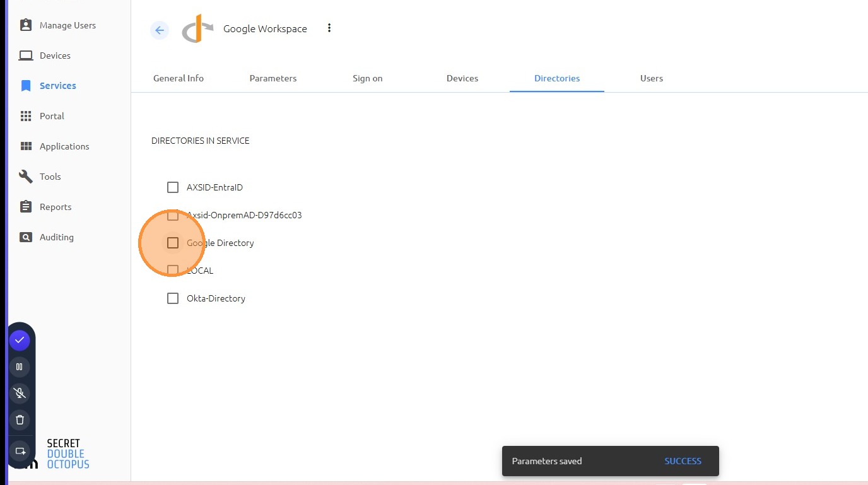Go back using the blue arrow button

coord(160,30)
